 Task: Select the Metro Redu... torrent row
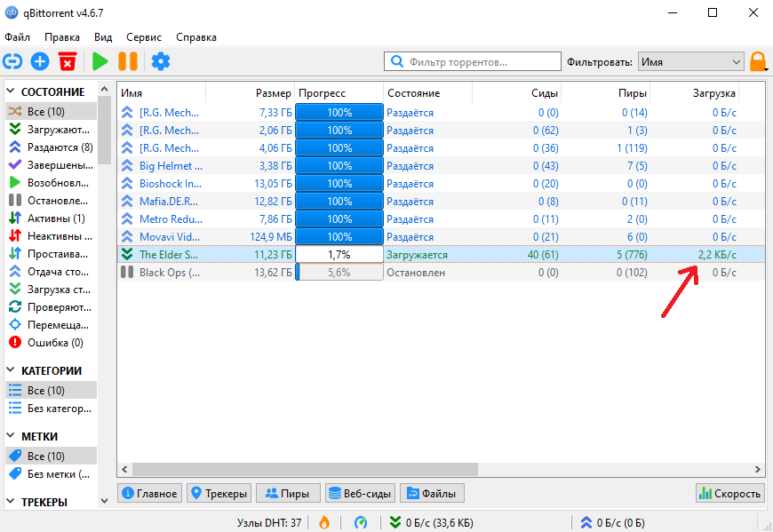coord(441,219)
